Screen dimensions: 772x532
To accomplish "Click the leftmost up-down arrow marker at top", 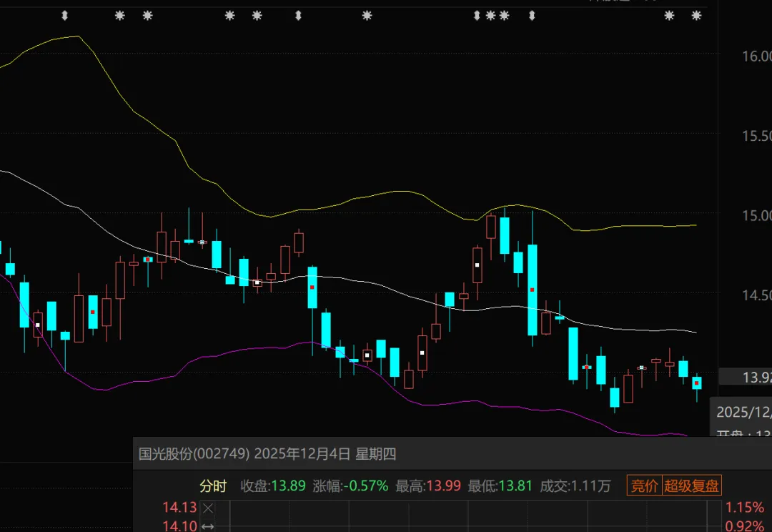I will [x=65, y=15].
